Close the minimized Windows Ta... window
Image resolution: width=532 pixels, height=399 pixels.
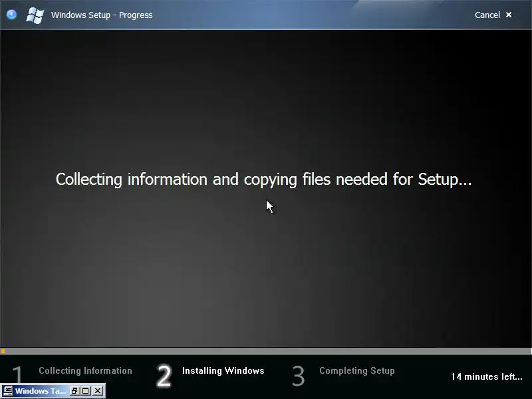click(x=97, y=391)
